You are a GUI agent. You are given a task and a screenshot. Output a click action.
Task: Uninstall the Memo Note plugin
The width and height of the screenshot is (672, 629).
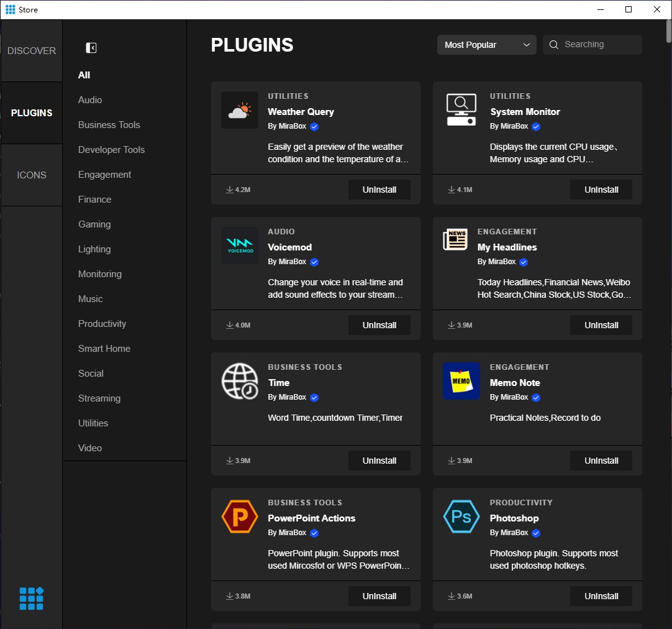601,461
